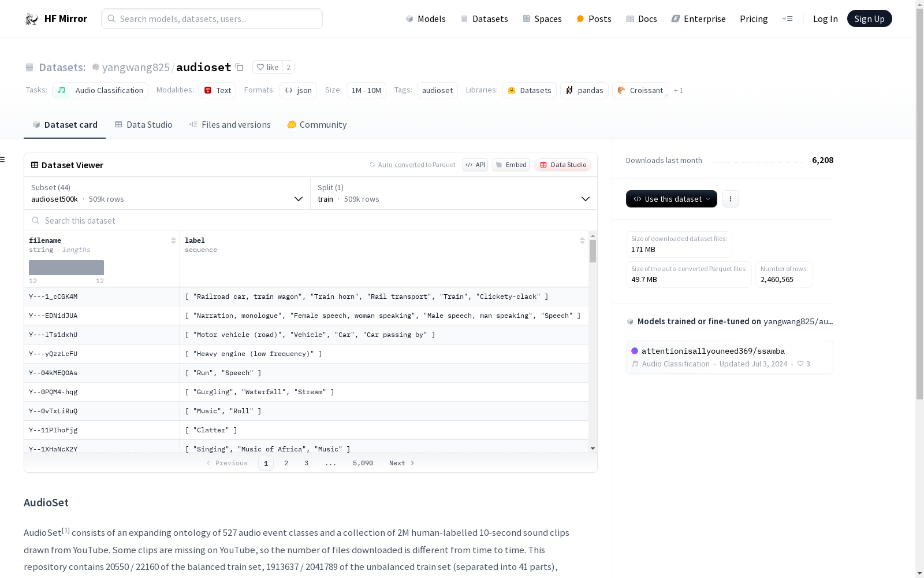The width and height of the screenshot is (924, 578).
Task: Click the footnote [1] reference link
Action: click(x=66, y=530)
